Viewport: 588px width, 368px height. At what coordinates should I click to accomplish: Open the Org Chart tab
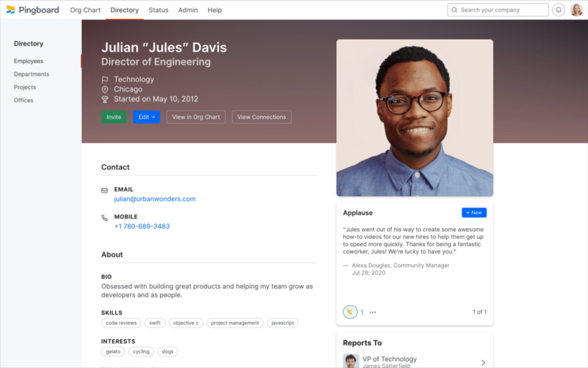(x=85, y=10)
